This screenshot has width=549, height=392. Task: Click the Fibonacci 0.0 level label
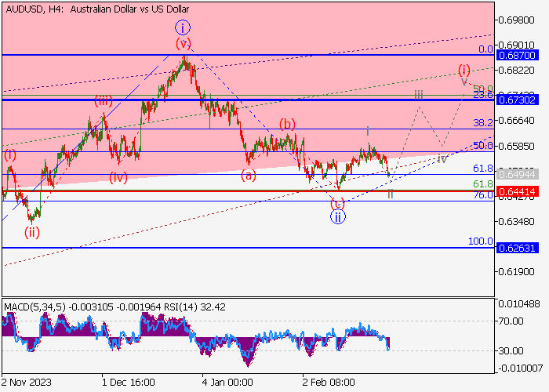click(485, 49)
